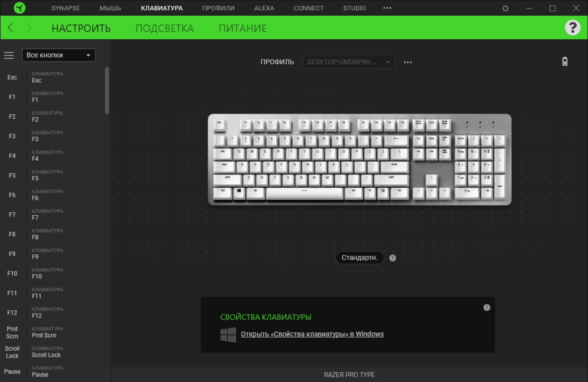Open «Свойства клавиатуры» в Windows link

[312, 334]
